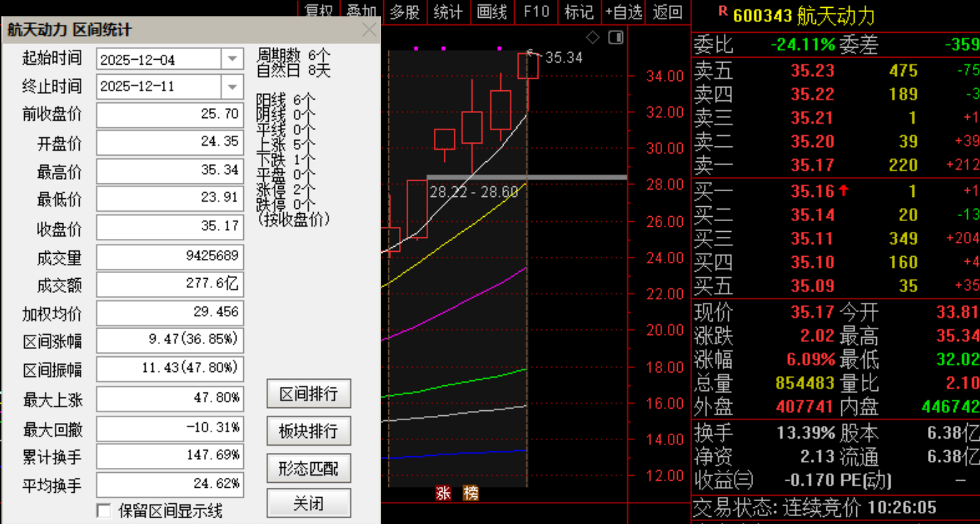Select 多股 in the chart toolbar
The height and width of the screenshot is (524, 980).
(x=405, y=11)
